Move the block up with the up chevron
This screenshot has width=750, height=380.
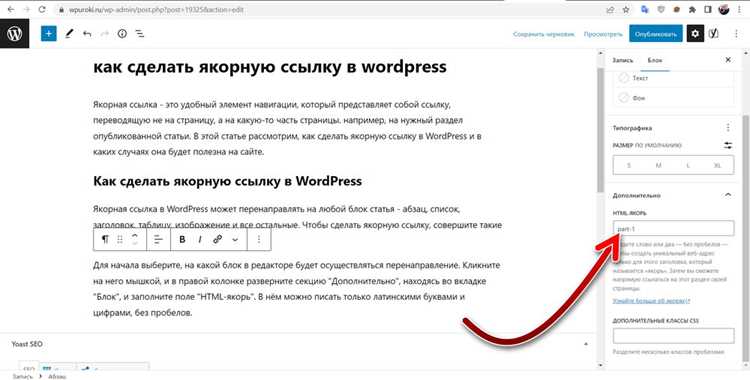pos(135,235)
